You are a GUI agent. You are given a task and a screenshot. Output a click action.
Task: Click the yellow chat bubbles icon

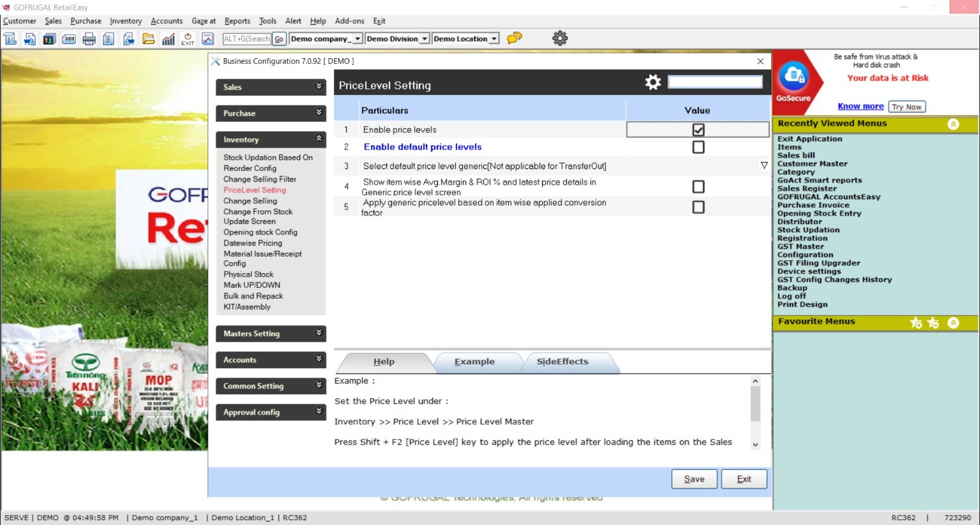click(x=514, y=38)
